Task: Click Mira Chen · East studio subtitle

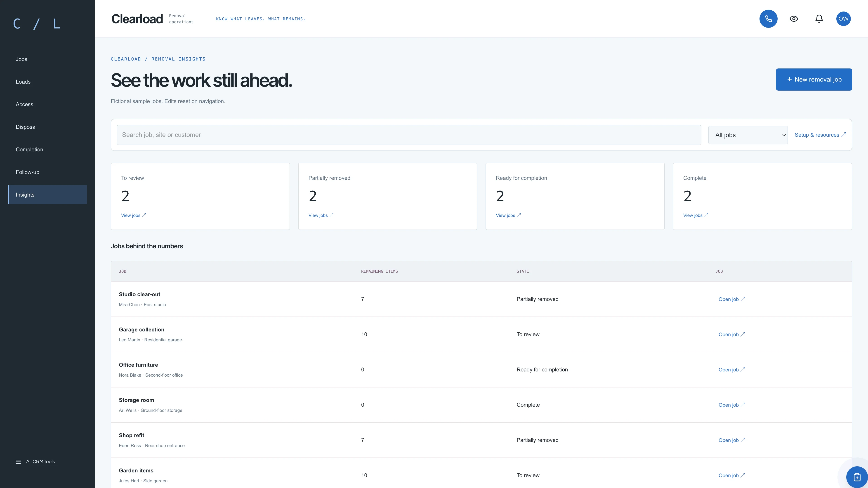Action: 143,305
